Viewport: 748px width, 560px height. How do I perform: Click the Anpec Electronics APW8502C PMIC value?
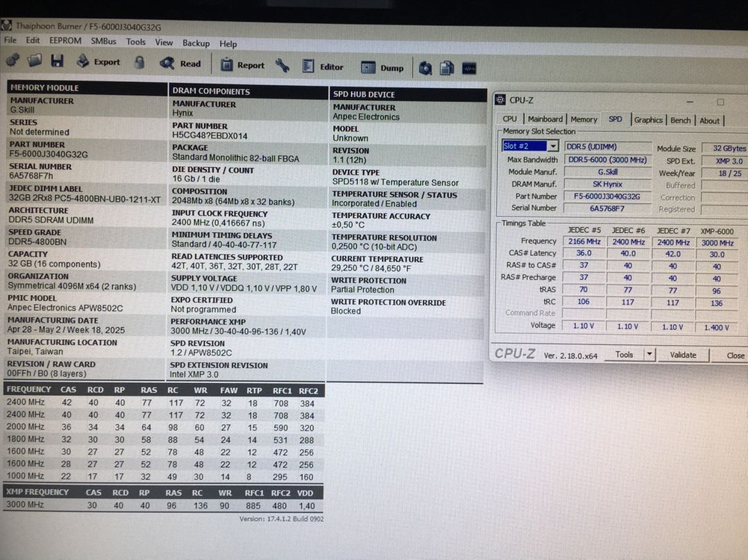(65, 308)
